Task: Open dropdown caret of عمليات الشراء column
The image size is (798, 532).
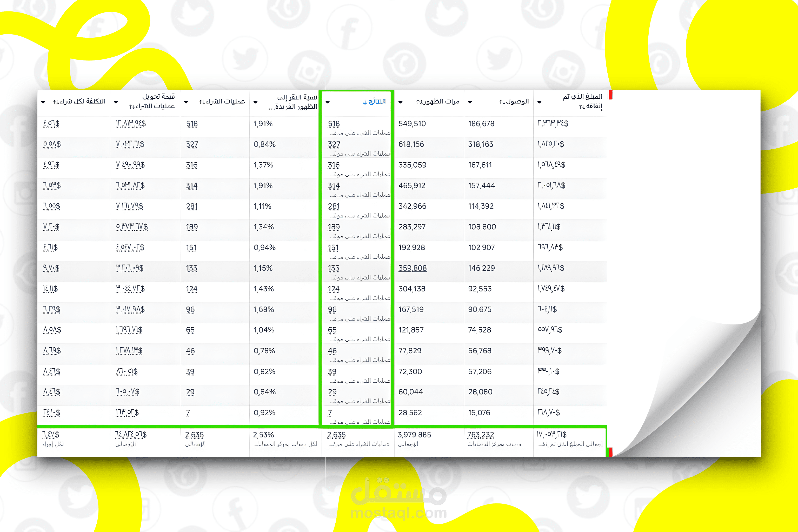Action: tap(186, 102)
